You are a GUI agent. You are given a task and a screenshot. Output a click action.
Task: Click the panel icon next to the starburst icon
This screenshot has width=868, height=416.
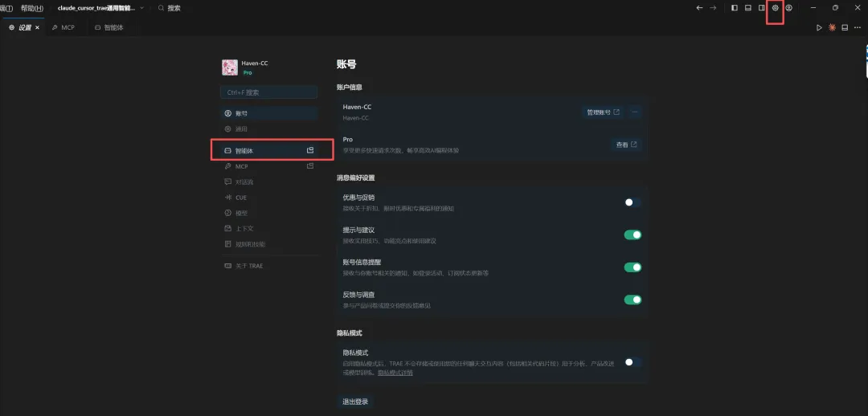[845, 27]
